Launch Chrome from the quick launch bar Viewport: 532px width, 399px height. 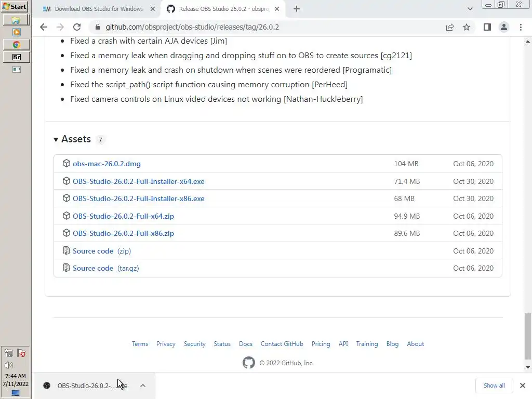16,45
